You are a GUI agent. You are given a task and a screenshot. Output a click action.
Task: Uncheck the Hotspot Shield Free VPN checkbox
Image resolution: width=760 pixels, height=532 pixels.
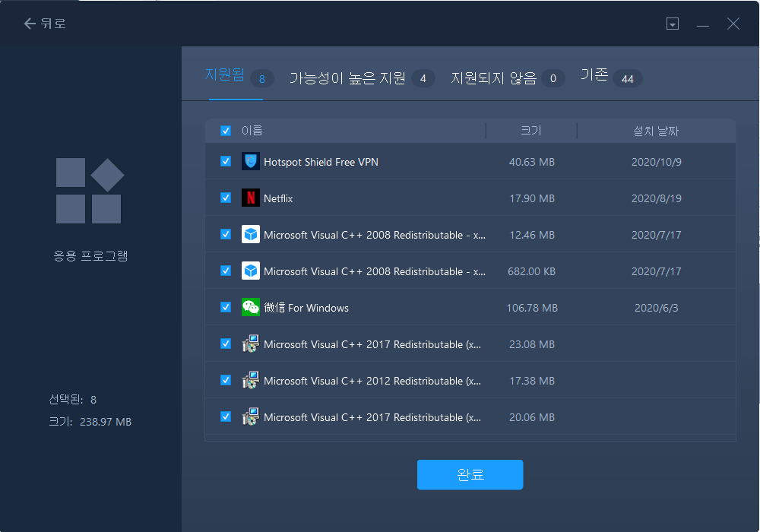(226, 161)
